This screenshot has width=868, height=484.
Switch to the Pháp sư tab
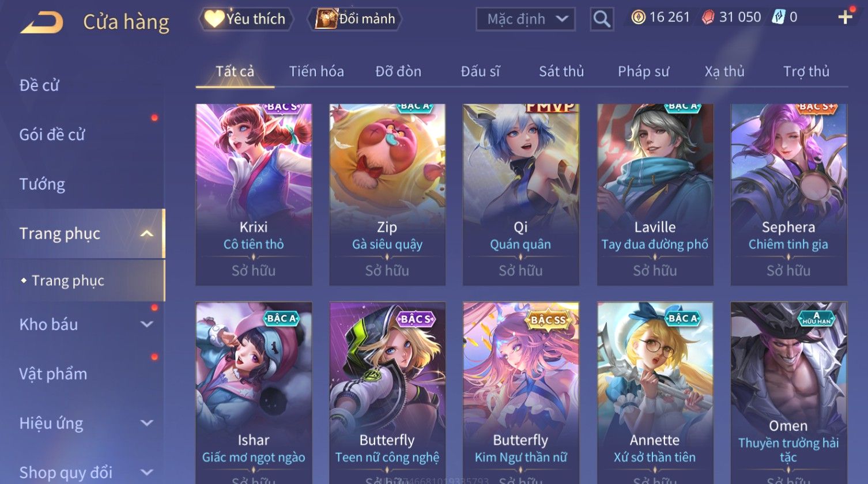(643, 71)
